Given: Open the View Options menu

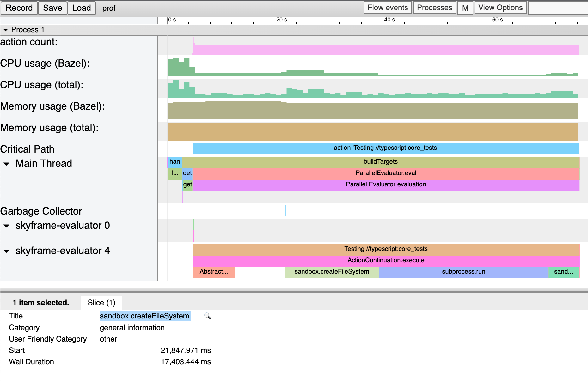Looking at the screenshot, I should point(500,8).
